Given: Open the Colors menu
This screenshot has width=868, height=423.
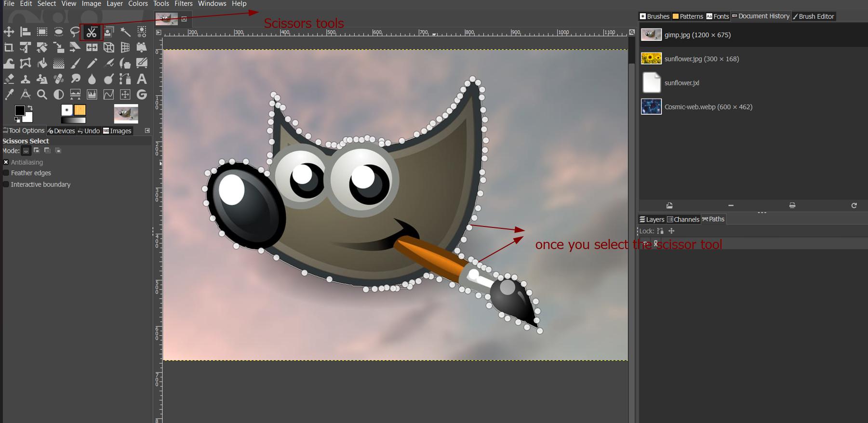Looking at the screenshot, I should [138, 3].
